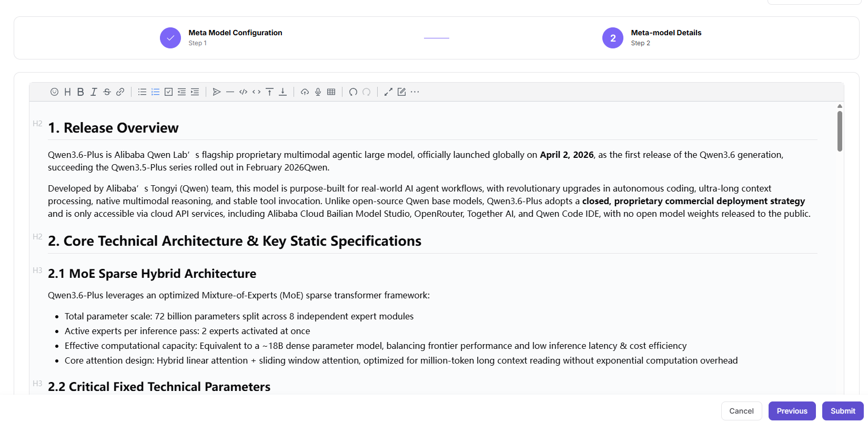Insert a hyperlink from the toolbar
The image size is (868, 422).
[x=120, y=92]
